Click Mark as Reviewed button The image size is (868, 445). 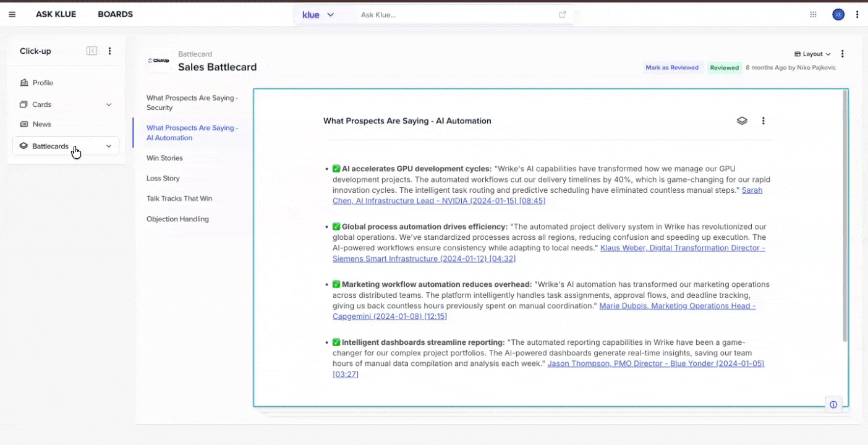click(x=672, y=68)
